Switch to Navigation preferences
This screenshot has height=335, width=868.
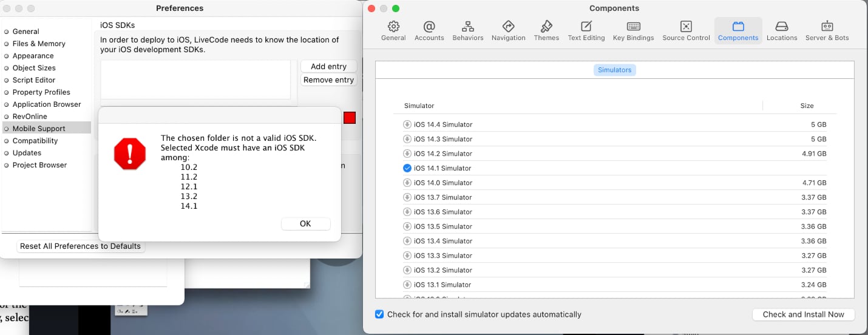pyautogui.click(x=508, y=30)
